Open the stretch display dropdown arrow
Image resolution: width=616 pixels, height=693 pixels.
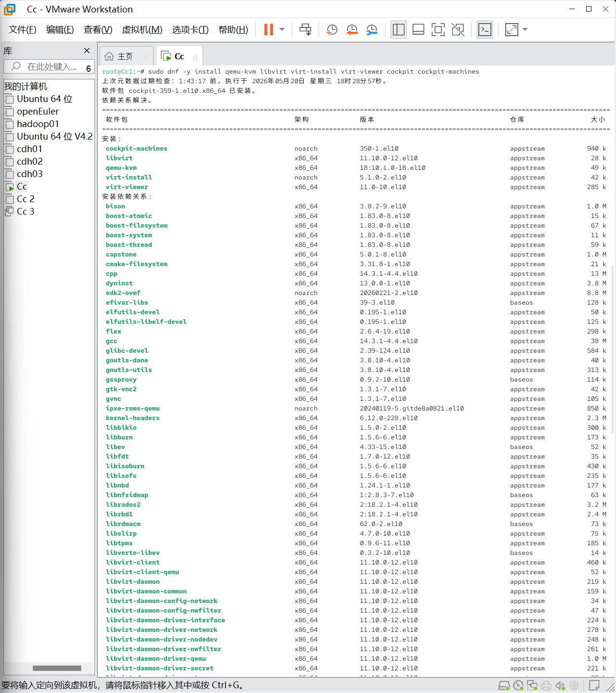(x=525, y=29)
